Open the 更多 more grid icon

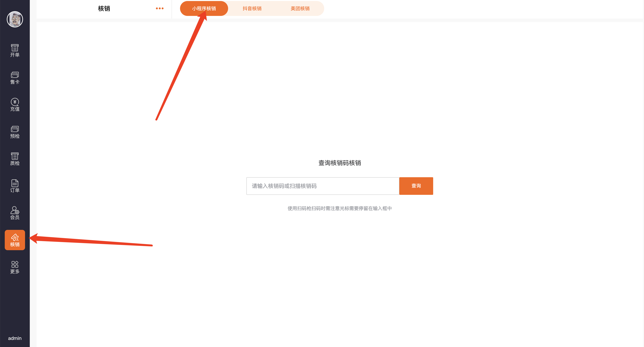pos(15,267)
